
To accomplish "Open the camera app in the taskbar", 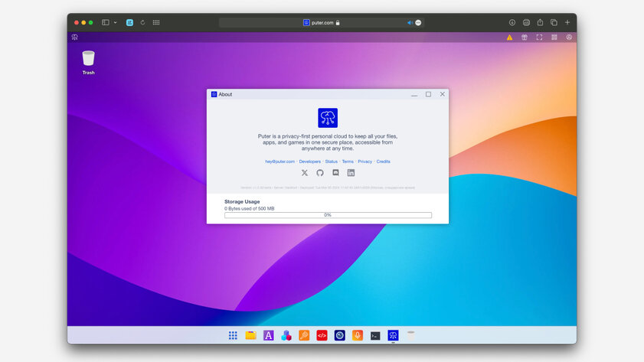I will [340, 335].
